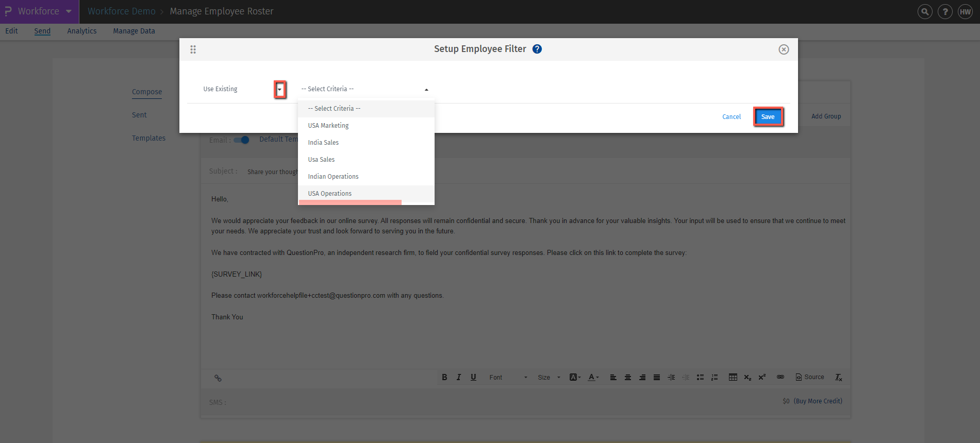Align text left
This screenshot has height=443, width=980.
[x=613, y=377]
